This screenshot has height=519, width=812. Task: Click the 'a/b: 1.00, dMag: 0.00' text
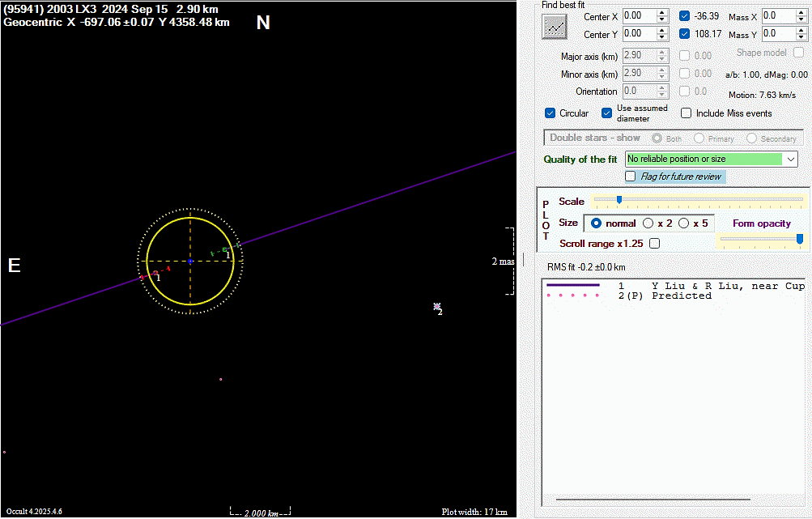coord(767,74)
